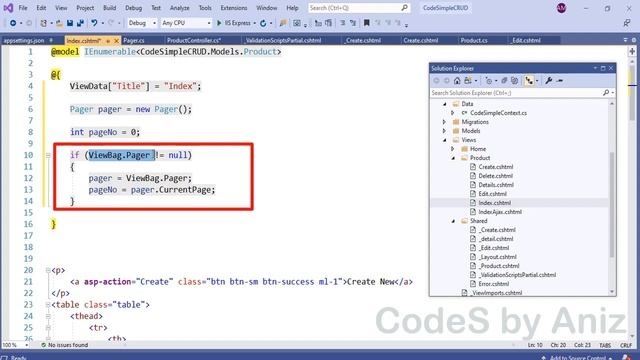Image resolution: width=640 pixels, height=360 pixels.
Task: Click Solution Explorer Show All Files icon
Action: pyautogui.click(x=515, y=80)
